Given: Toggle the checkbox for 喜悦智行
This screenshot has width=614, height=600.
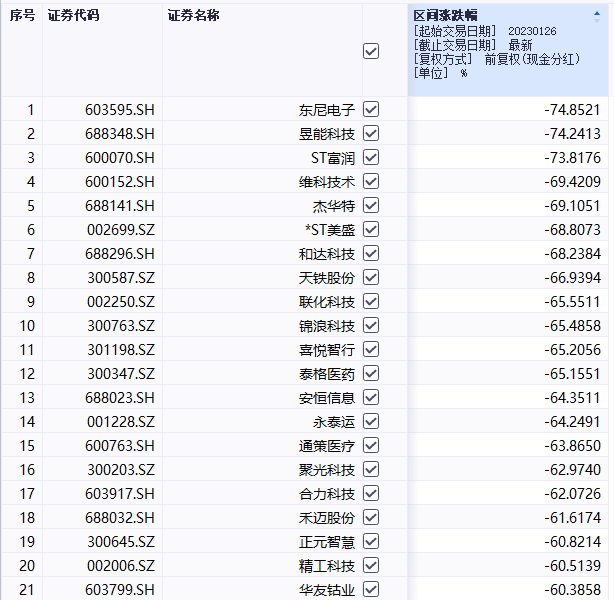Looking at the screenshot, I should (x=371, y=349).
